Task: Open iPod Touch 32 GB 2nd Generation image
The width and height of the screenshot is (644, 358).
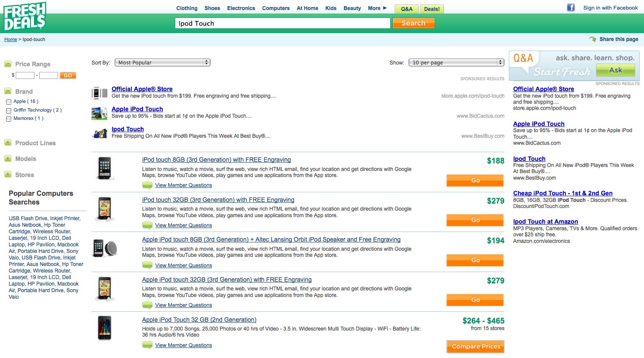Action: 105,328
